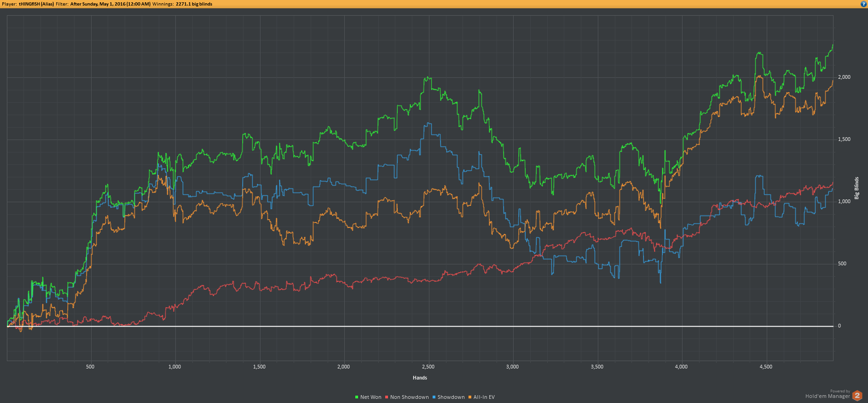The height and width of the screenshot is (403, 868).
Task: Click the Winnings: header label
Action: [x=163, y=4]
